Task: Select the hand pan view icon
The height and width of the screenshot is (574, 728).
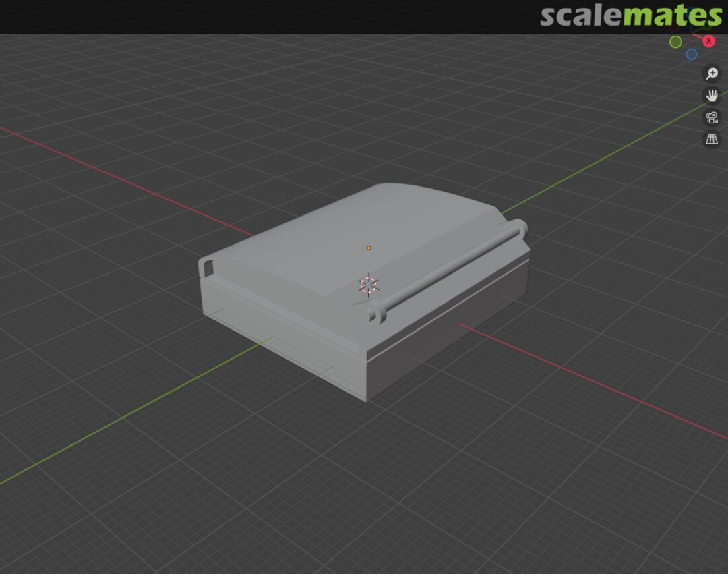Action: click(712, 95)
